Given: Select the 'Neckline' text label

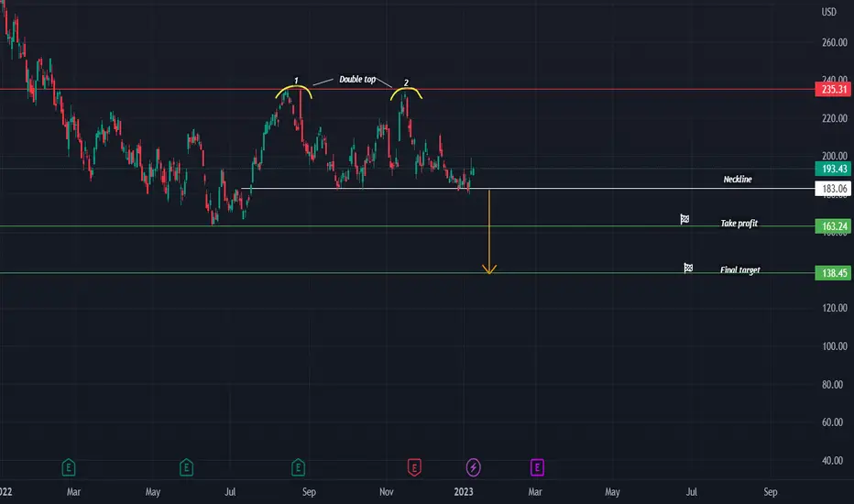Looking at the screenshot, I should (738, 180).
